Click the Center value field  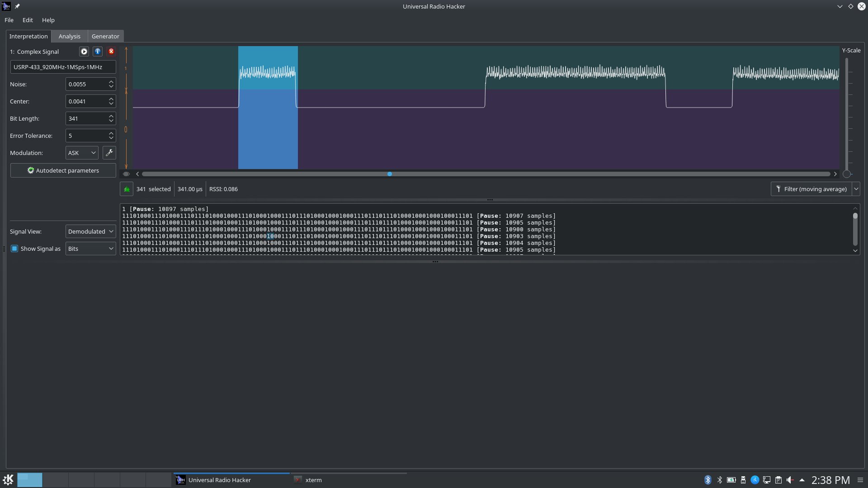click(86, 101)
